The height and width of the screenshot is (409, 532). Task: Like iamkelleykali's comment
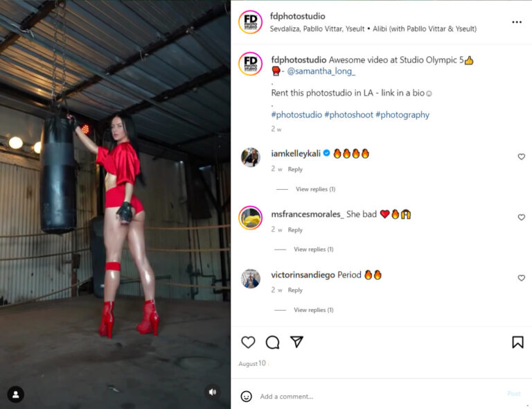coord(521,157)
